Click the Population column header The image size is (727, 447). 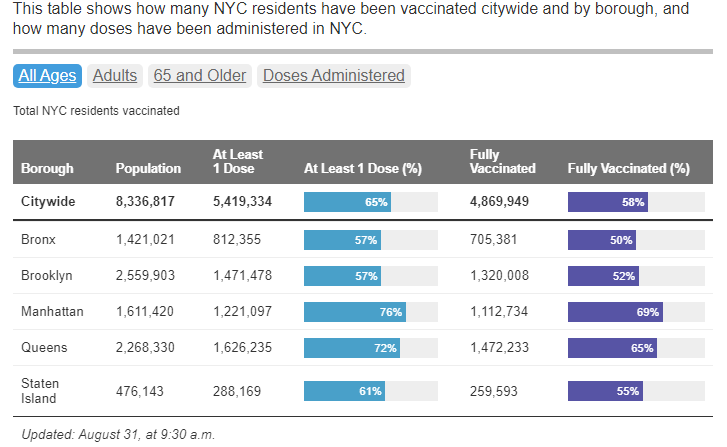pos(148,169)
